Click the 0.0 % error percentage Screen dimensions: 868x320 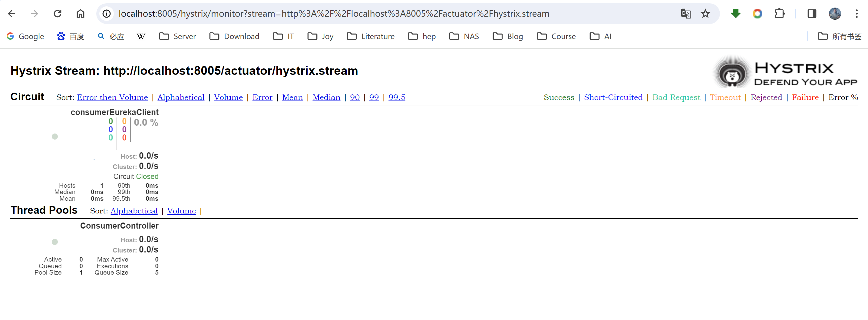(146, 123)
